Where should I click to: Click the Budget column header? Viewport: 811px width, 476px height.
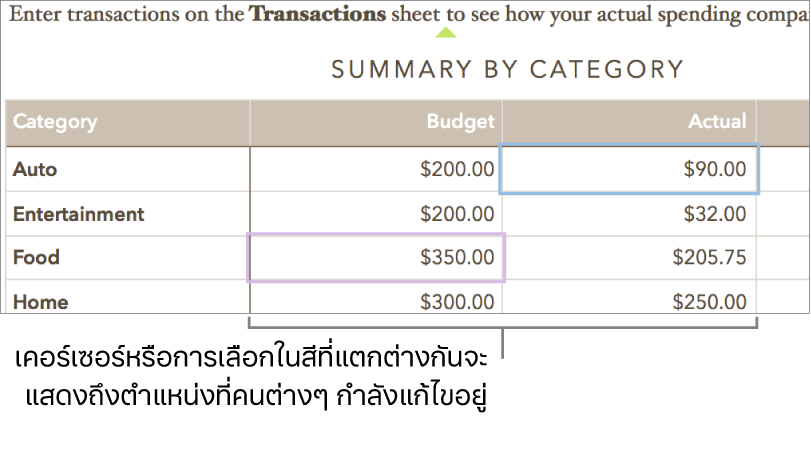coord(376,123)
